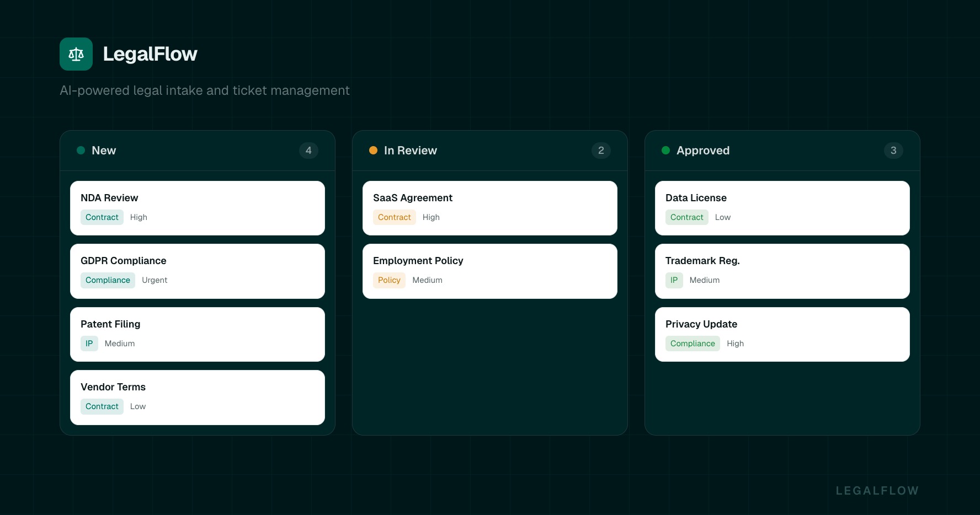Open the Patent Filing ticket

pos(198,335)
